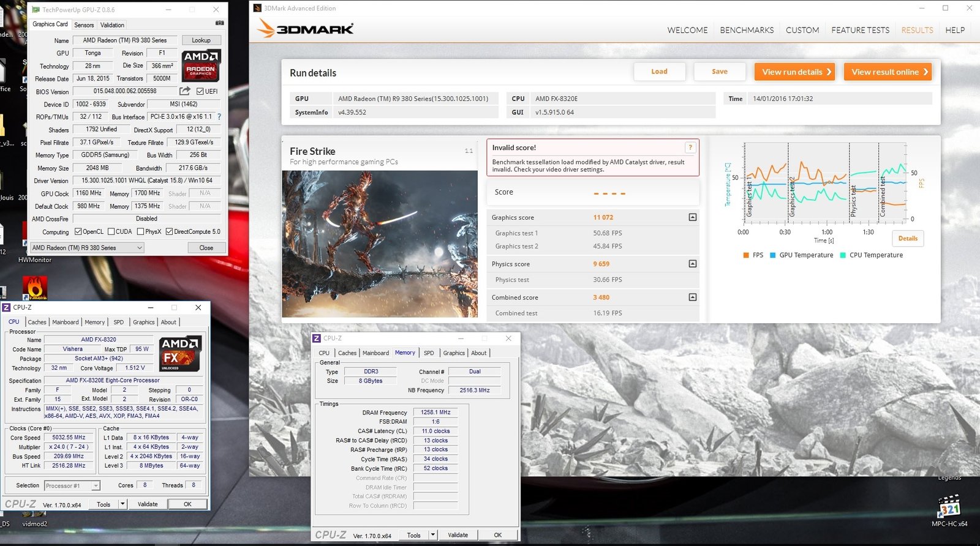
Task: Click the Details button under the chart
Action: 908,239
